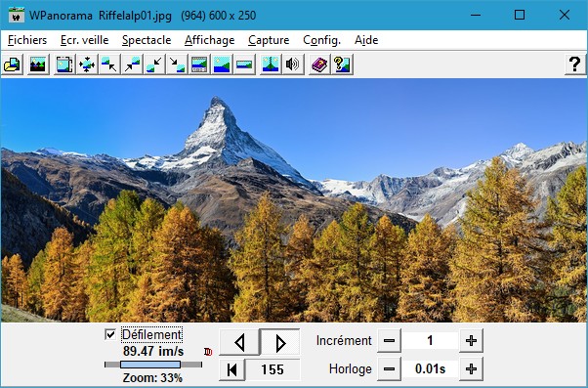Click the filmstrip-framed landscape icon
The height and width of the screenshot is (388, 588).
click(199, 65)
